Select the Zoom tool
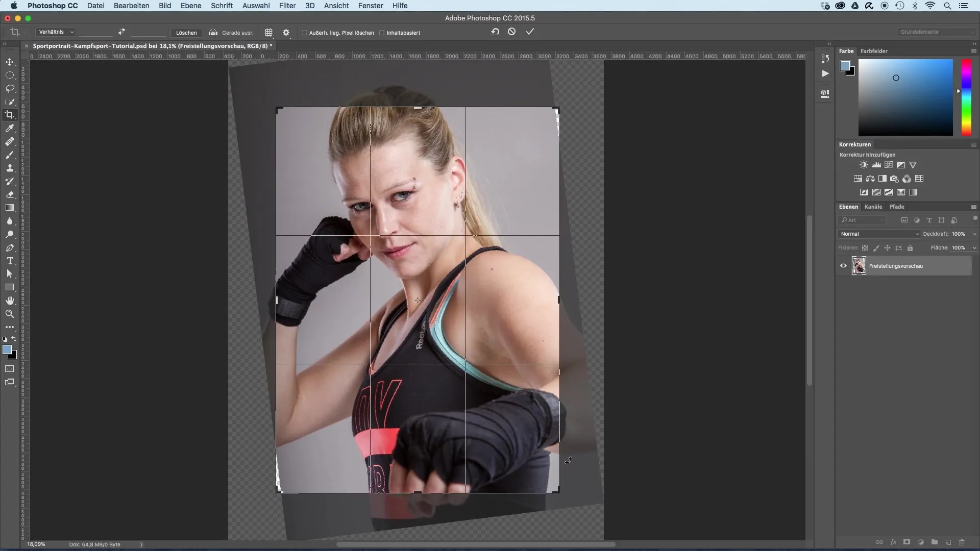 [10, 314]
